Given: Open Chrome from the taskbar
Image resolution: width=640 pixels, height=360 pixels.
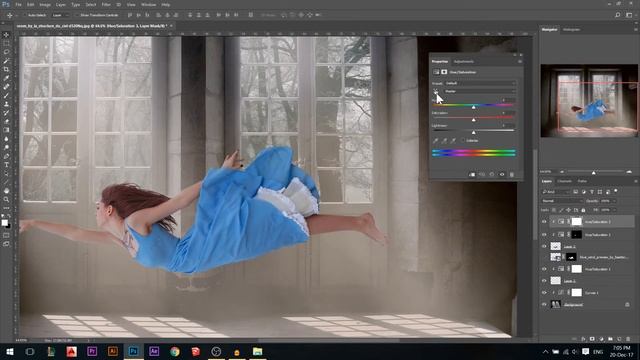Looking at the screenshot, I should pyautogui.click(x=175, y=351).
